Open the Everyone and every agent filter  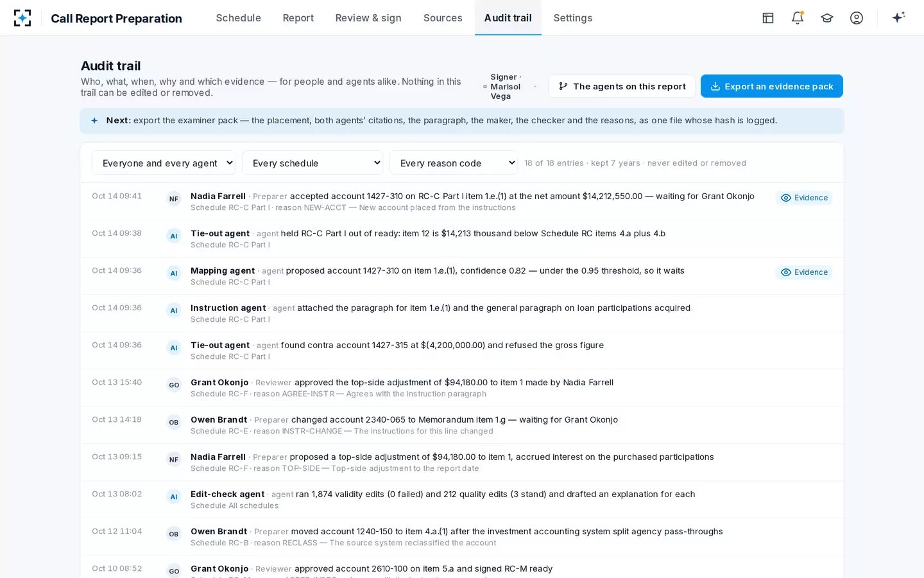(164, 163)
